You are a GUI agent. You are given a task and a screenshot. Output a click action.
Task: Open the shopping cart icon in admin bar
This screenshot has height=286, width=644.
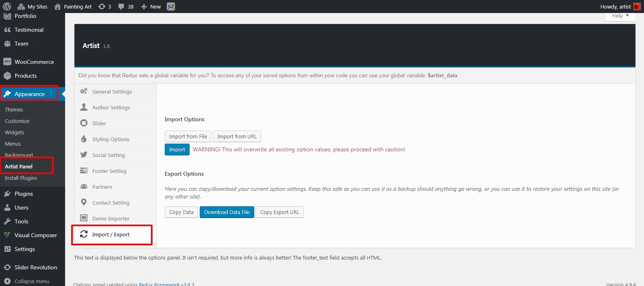pyautogui.click(x=171, y=7)
